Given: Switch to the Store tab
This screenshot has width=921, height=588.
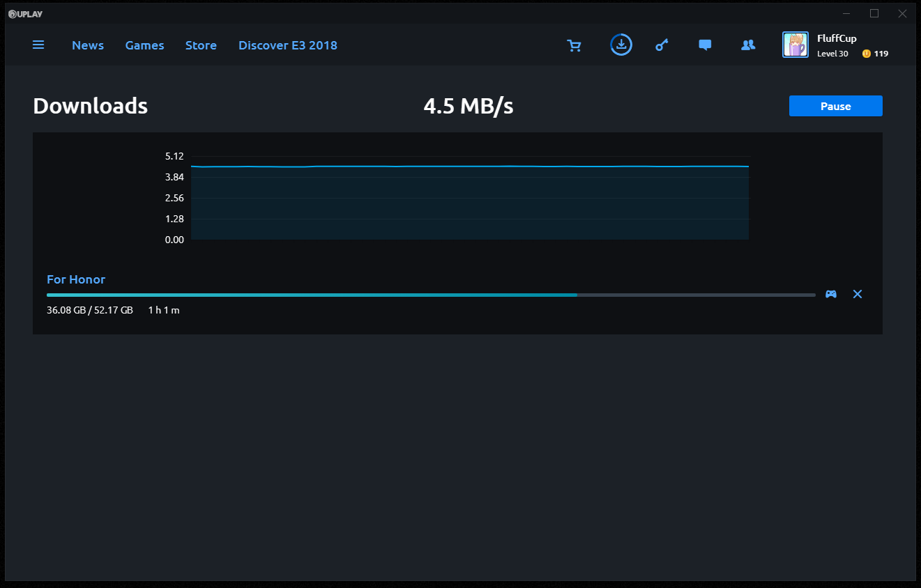Looking at the screenshot, I should click(x=201, y=45).
